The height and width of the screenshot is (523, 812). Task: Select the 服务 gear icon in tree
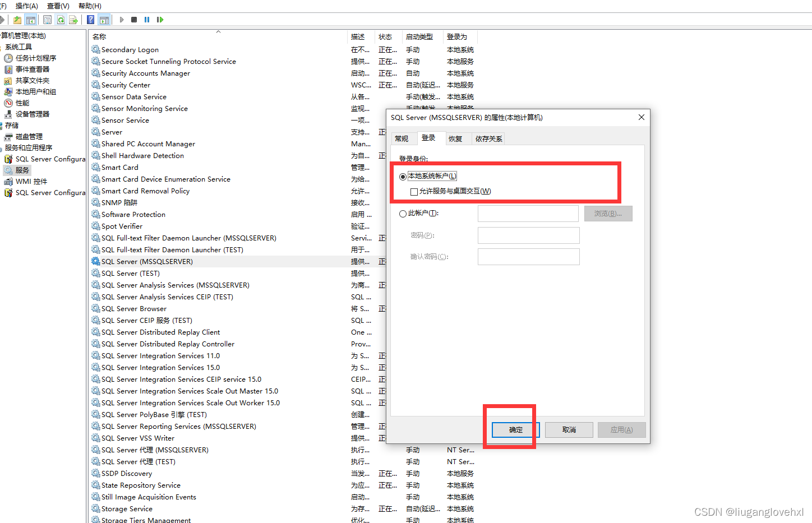(x=8, y=170)
